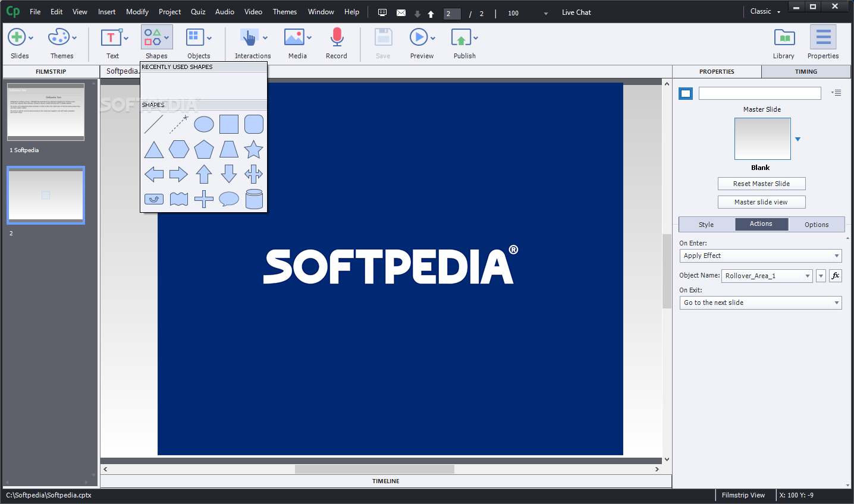The width and height of the screenshot is (854, 504).
Task: Click the Media image icon
Action: pos(294,37)
